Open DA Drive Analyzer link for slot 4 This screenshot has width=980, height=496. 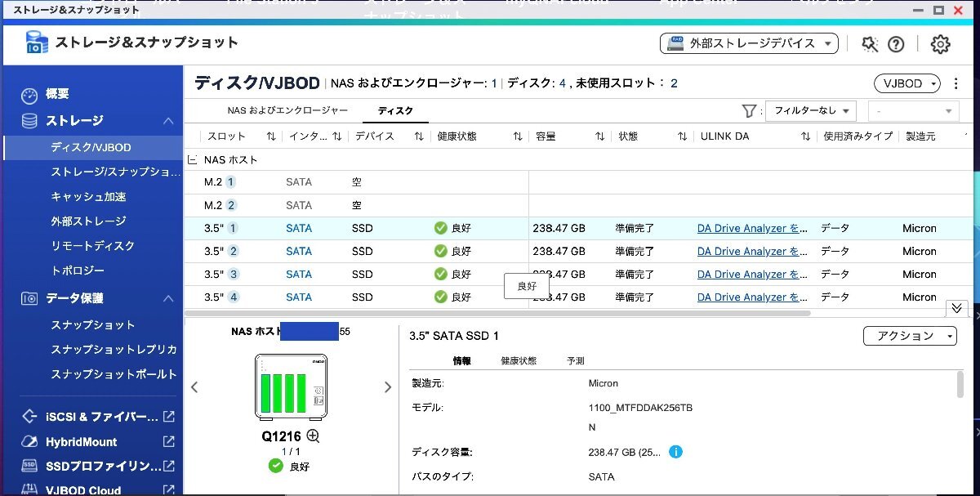(753, 297)
